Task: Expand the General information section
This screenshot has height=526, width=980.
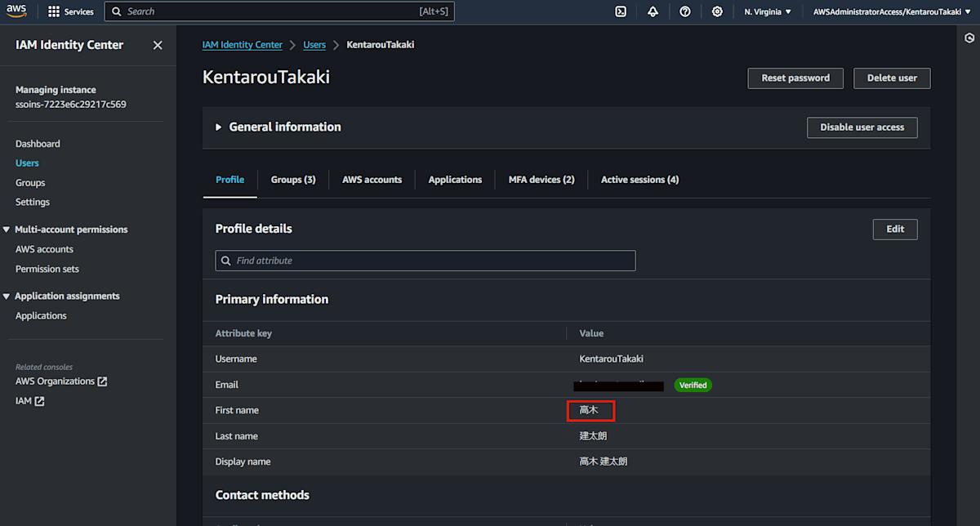Action: pyautogui.click(x=218, y=127)
